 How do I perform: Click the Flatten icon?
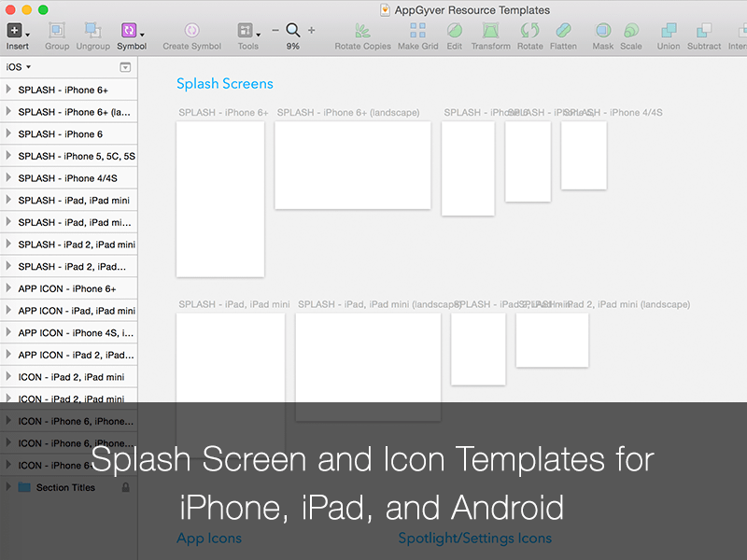click(563, 31)
